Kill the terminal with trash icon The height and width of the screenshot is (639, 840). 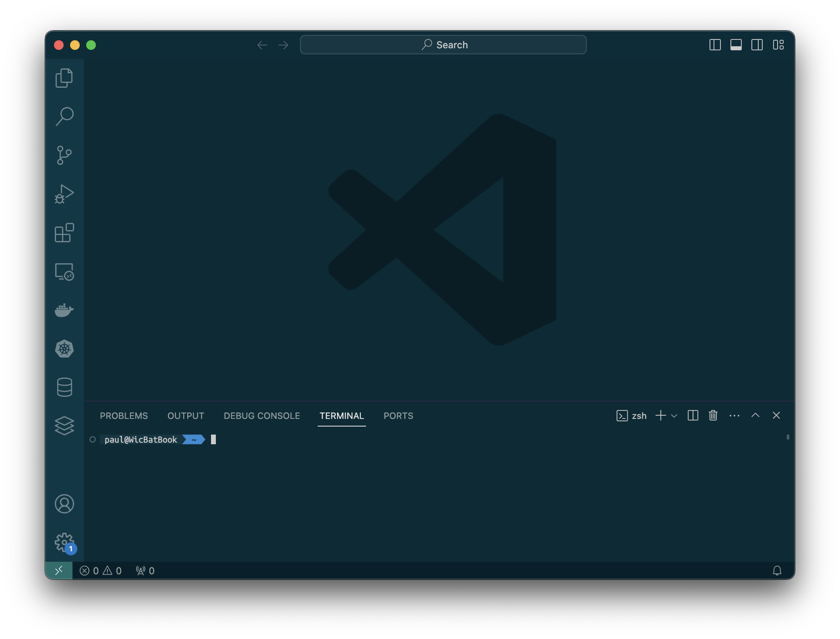pyautogui.click(x=713, y=415)
